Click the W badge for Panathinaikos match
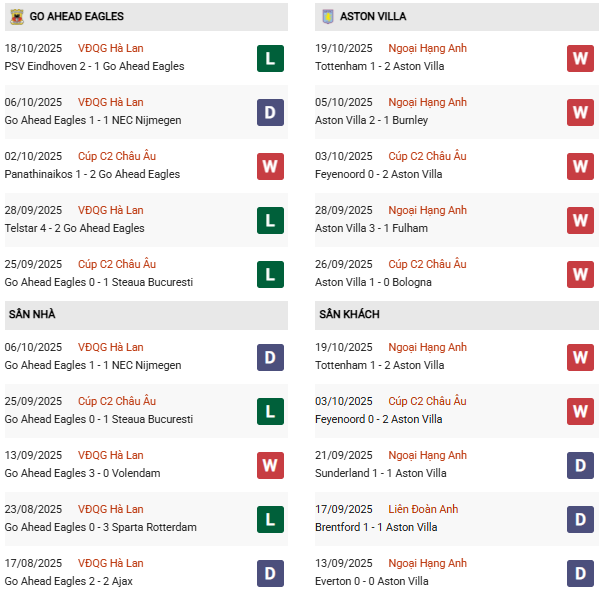Viewport: 600px width, 594px height. pos(269,166)
